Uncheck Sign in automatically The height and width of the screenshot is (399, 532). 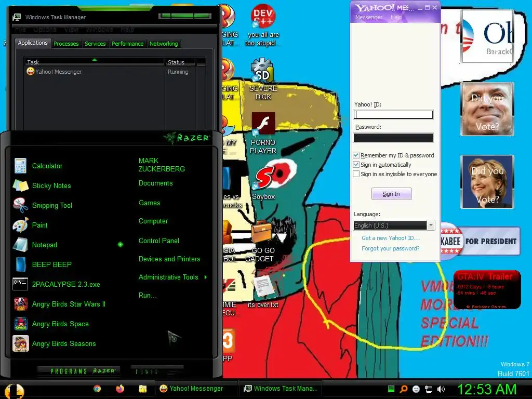click(356, 165)
